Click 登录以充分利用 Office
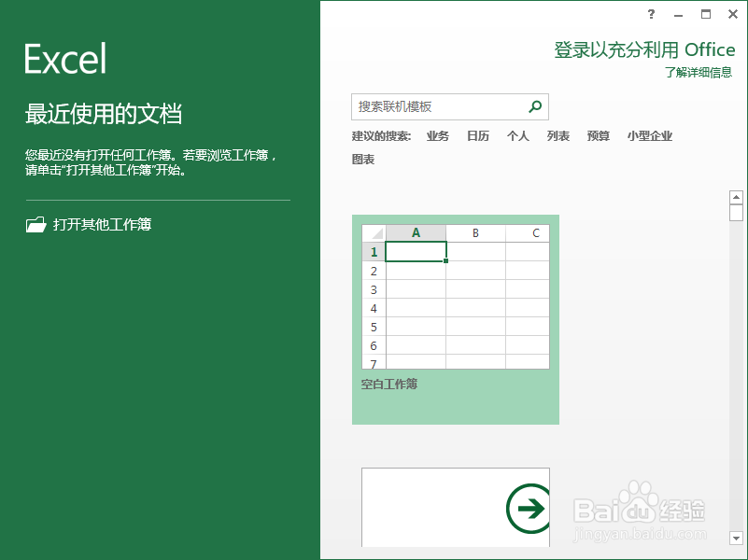The image size is (748, 560). pos(643,49)
